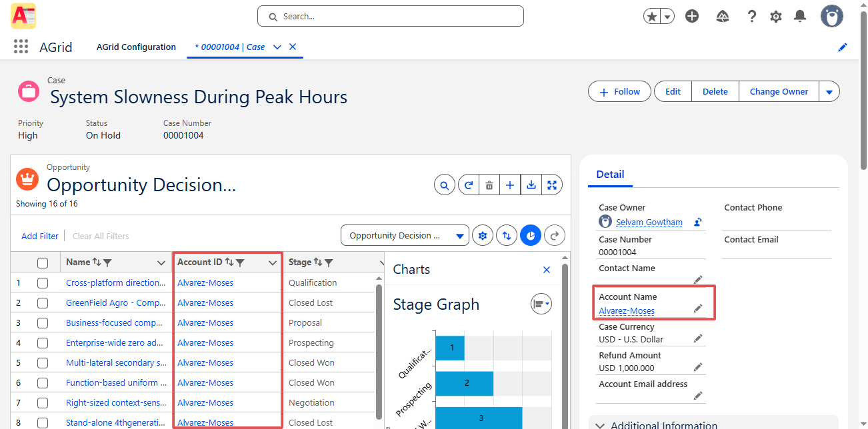Close the 00001004 Case tab
Viewport: 868px width, 429px height.
[293, 47]
